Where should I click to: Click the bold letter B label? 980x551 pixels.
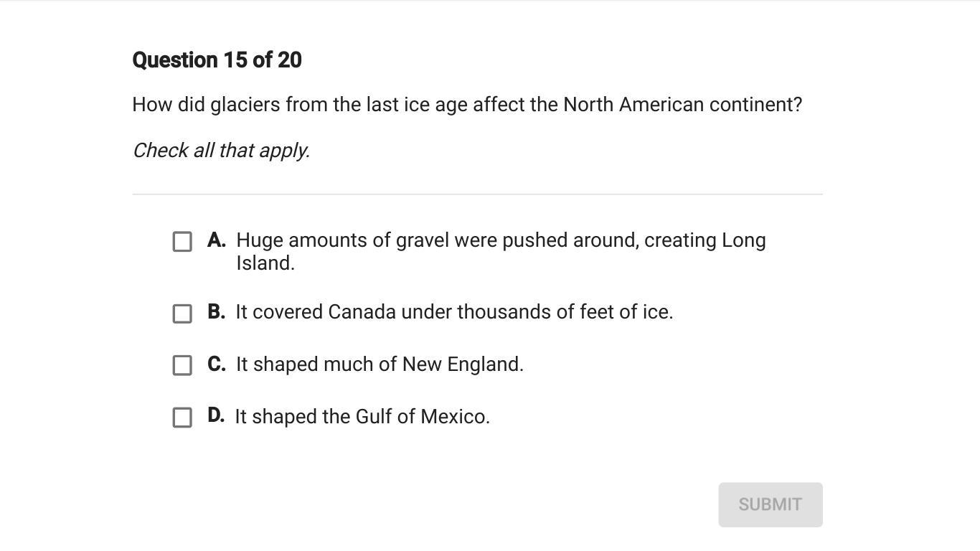215,312
